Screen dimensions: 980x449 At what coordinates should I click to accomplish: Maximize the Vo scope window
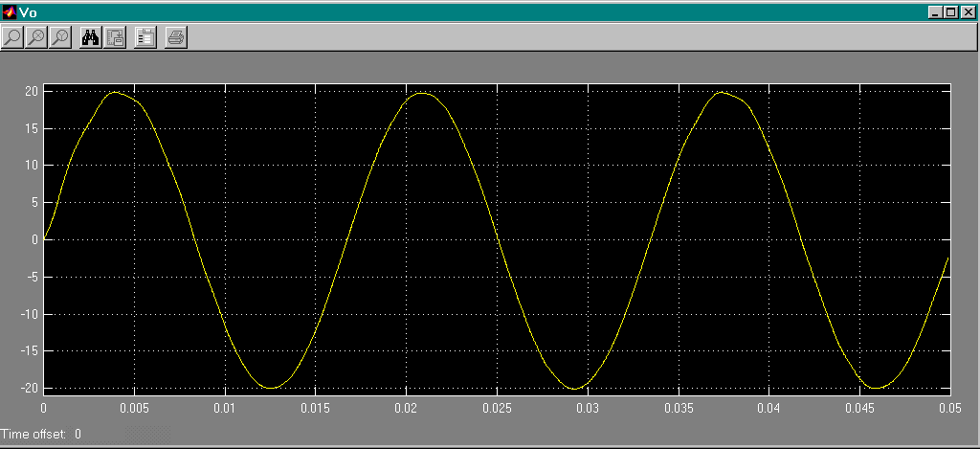point(950,12)
